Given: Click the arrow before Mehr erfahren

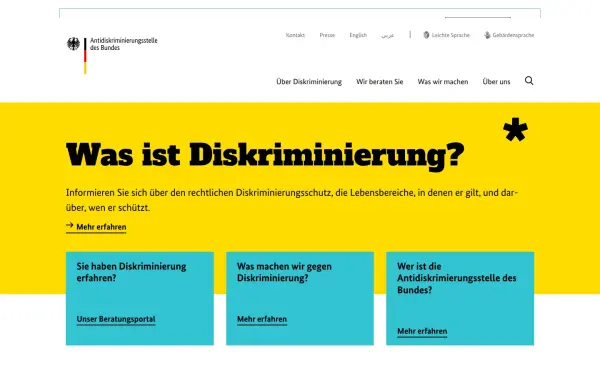Looking at the screenshot, I should (70, 225).
